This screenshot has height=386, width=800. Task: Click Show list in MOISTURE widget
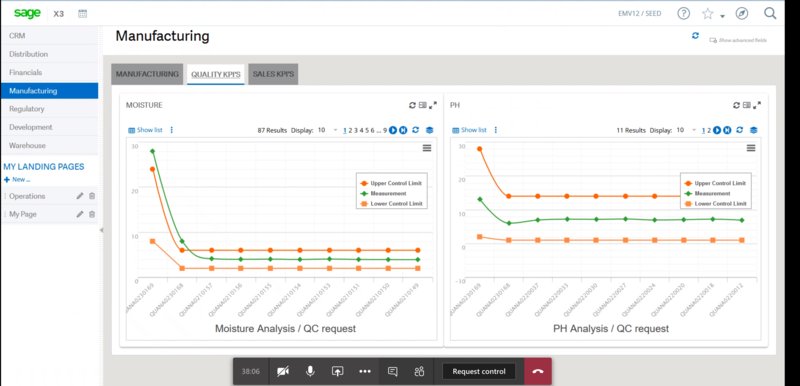(145, 130)
